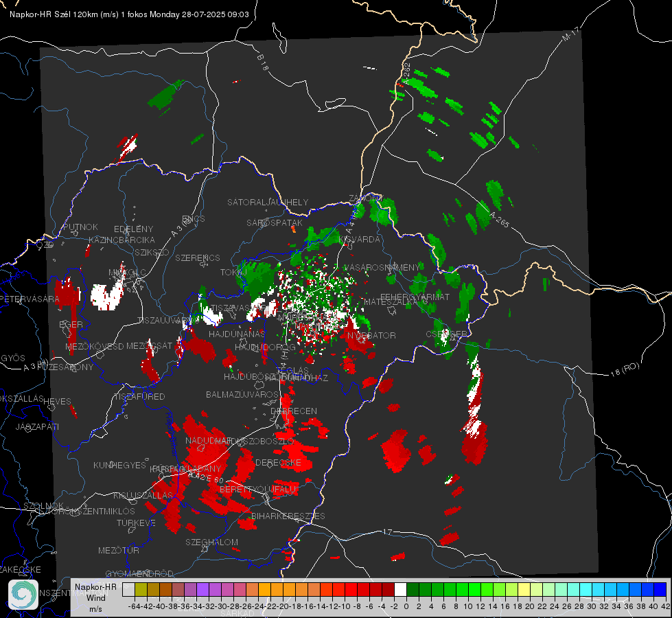672x618 pixels.
Task: Click the DERECSKE city label
Action: tap(278, 462)
